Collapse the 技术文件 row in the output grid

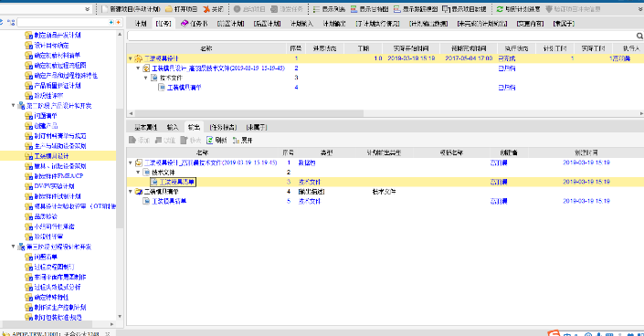coord(139,173)
